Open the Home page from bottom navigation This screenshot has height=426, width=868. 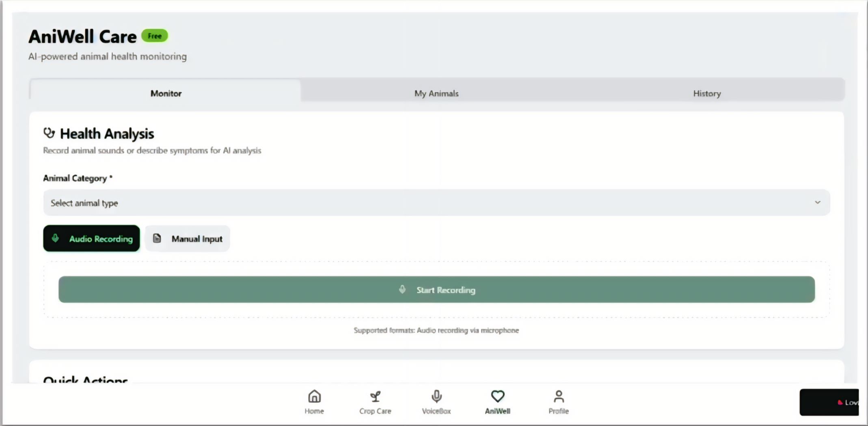[x=314, y=401]
